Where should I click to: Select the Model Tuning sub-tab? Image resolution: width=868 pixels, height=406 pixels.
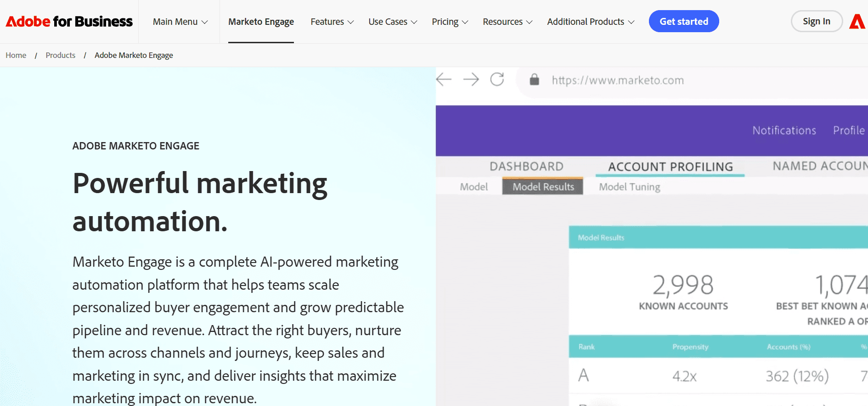click(x=630, y=187)
